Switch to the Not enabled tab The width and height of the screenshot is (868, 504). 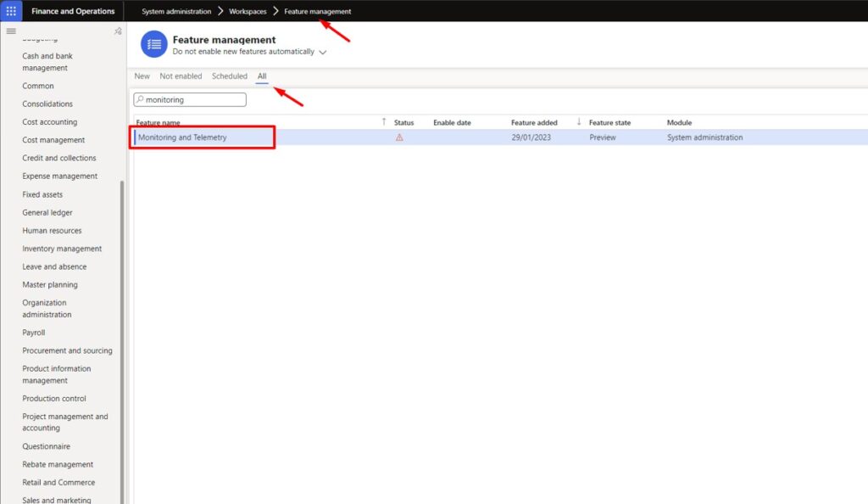point(181,76)
